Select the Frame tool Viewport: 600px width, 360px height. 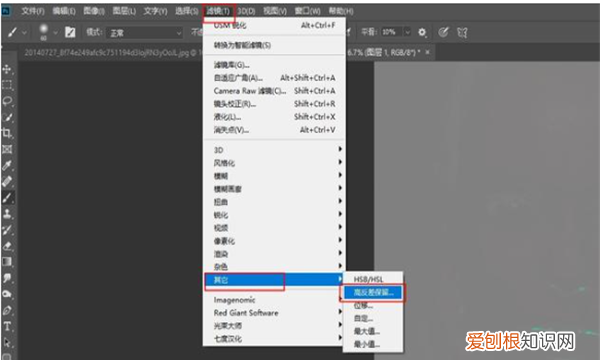[x=7, y=149]
